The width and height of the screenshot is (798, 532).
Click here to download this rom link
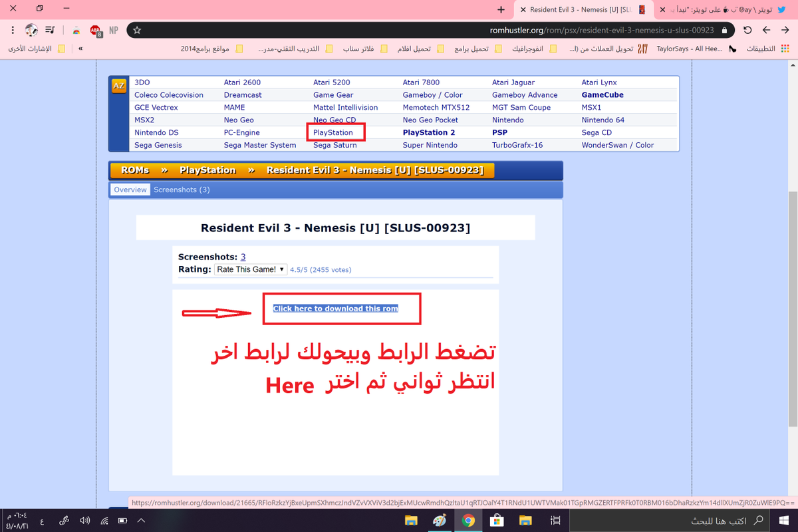(336, 309)
